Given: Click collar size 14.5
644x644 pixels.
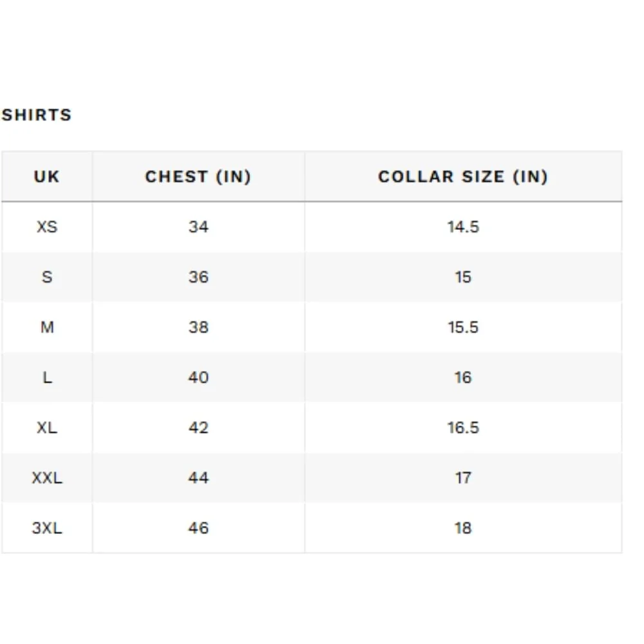Looking at the screenshot, I should [463, 227].
